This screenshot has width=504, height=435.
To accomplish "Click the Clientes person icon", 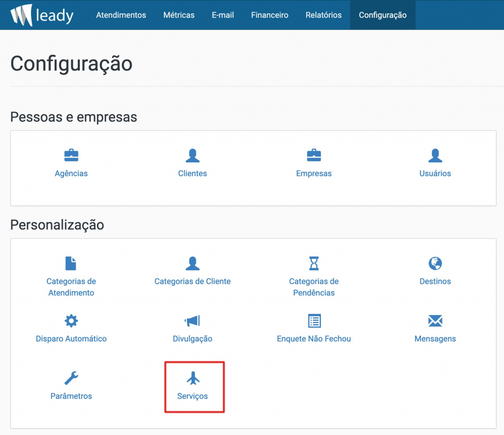I will tap(192, 155).
